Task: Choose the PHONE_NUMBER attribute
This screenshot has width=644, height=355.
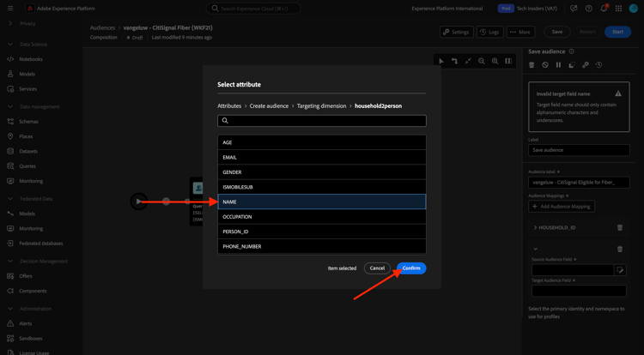Action: [x=321, y=246]
